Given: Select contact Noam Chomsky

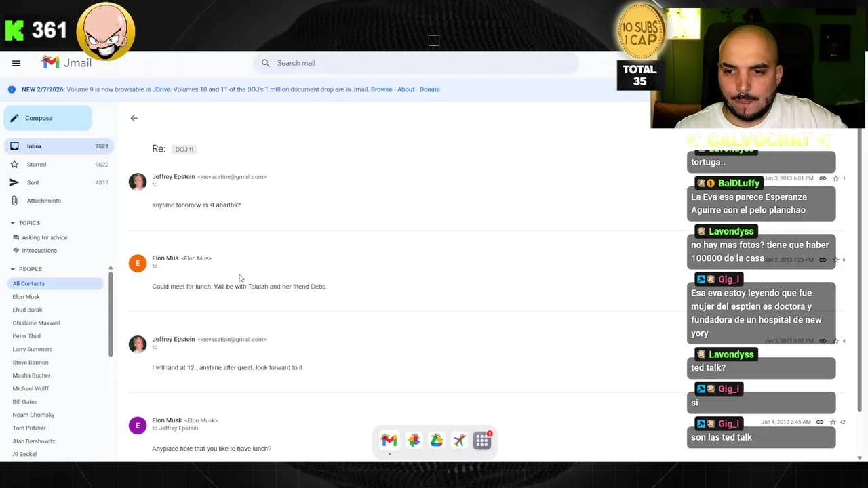Looking at the screenshot, I should point(33,415).
